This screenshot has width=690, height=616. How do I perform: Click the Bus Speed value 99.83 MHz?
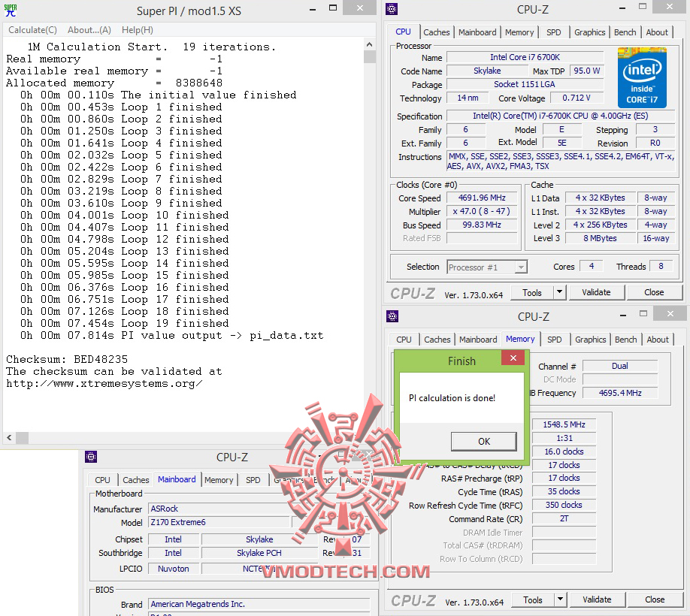482,225
